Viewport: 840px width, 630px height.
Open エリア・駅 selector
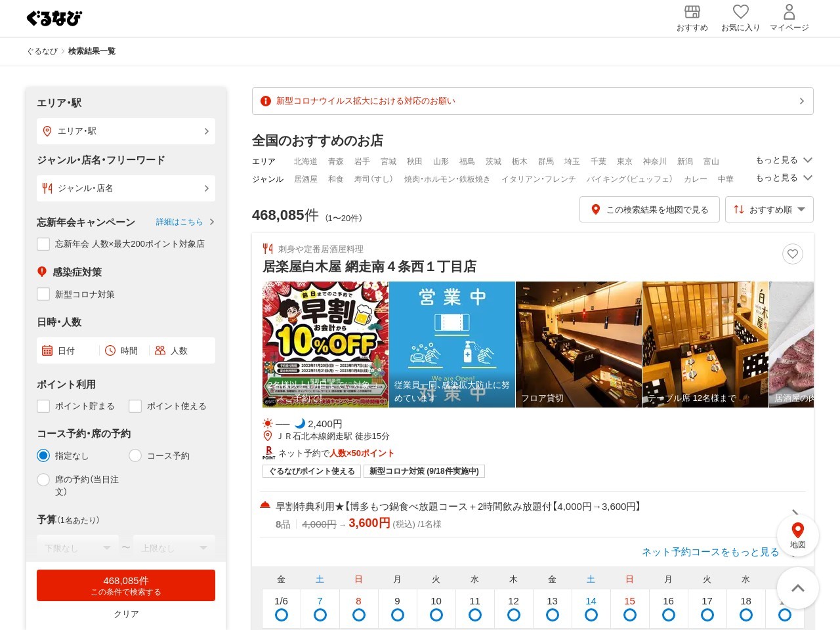click(126, 131)
